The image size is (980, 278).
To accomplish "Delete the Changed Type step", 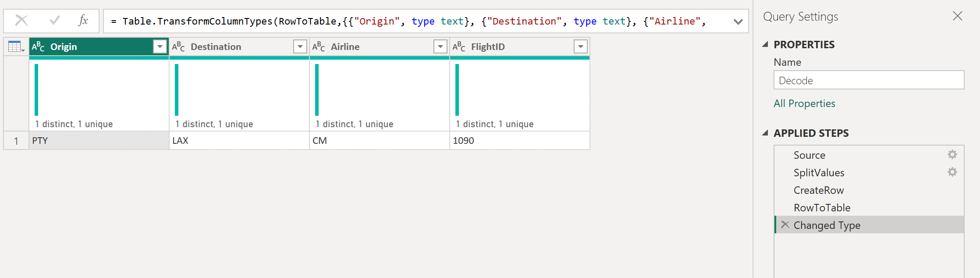I will pyautogui.click(x=785, y=225).
